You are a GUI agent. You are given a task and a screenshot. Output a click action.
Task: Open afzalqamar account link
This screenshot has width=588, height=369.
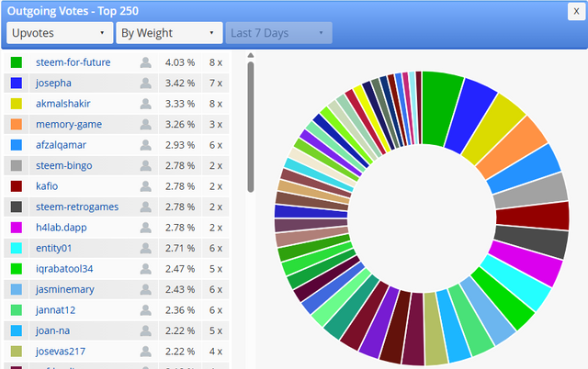pos(62,145)
